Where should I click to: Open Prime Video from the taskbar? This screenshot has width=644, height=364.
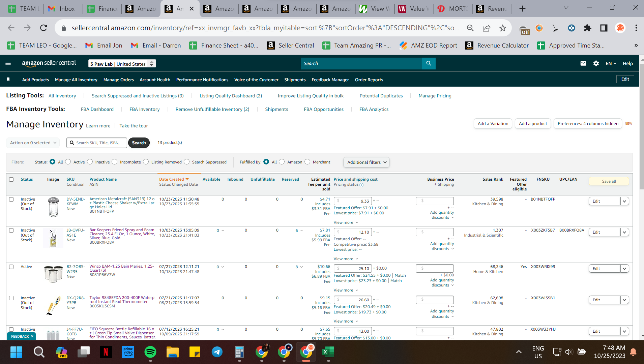tap(128, 352)
